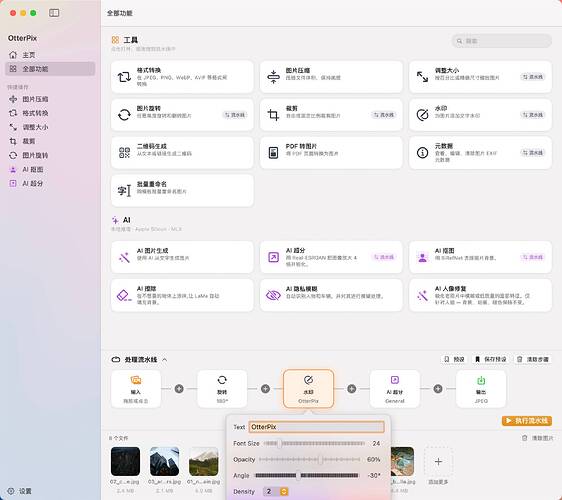
Task: Add step between 旋转 and 水印 nodes
Action: 265,389
